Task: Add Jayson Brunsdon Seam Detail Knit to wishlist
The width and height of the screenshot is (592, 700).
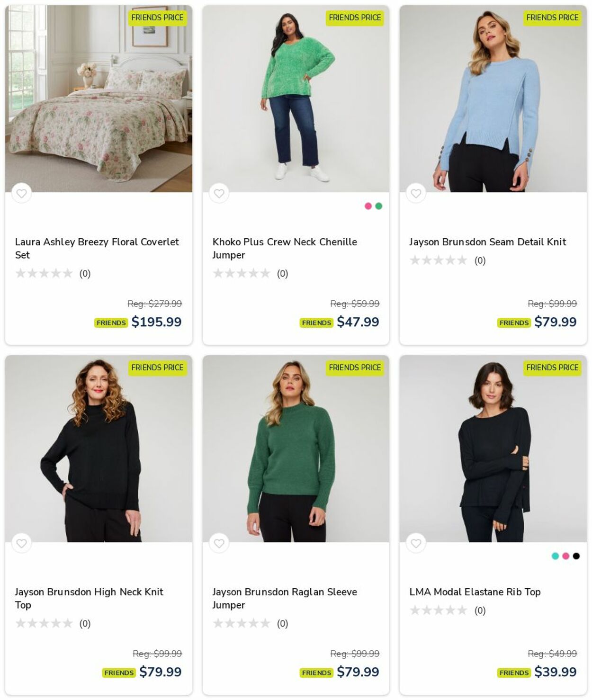Action: click(416, 193)
